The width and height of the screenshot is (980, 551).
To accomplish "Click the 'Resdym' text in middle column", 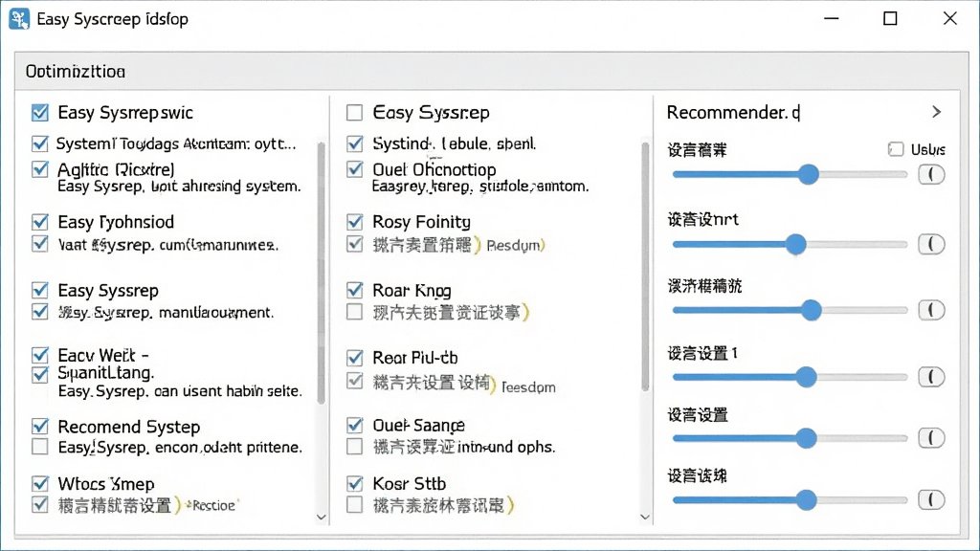I will coord(515,246).
